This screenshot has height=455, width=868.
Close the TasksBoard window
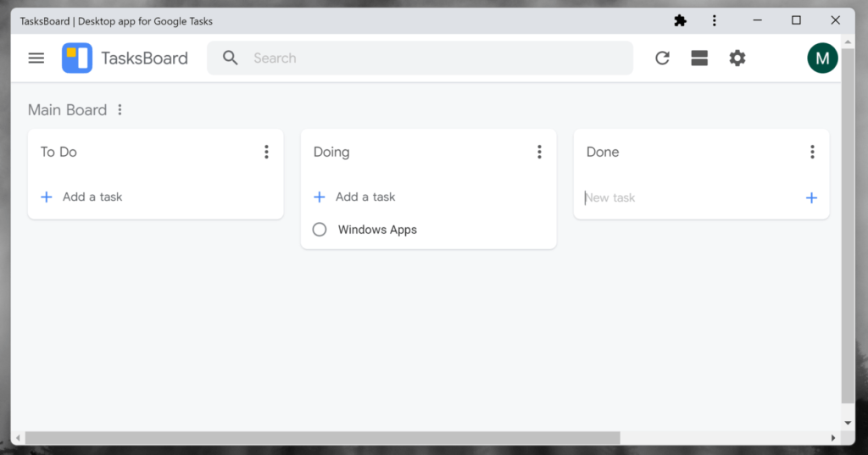[835, 20]
